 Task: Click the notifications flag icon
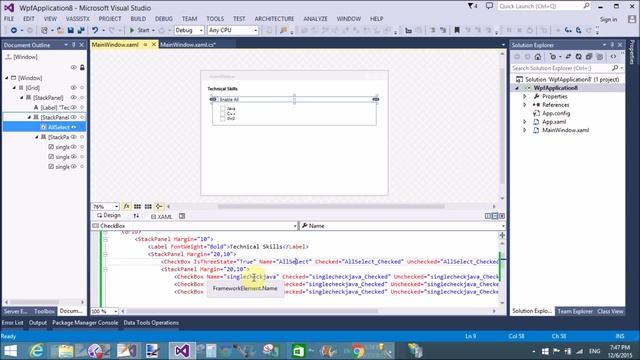[x=472, y=6]
